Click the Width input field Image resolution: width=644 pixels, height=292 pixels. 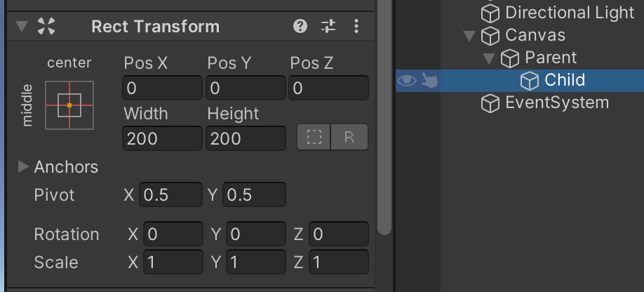click(x=161, y=139)
